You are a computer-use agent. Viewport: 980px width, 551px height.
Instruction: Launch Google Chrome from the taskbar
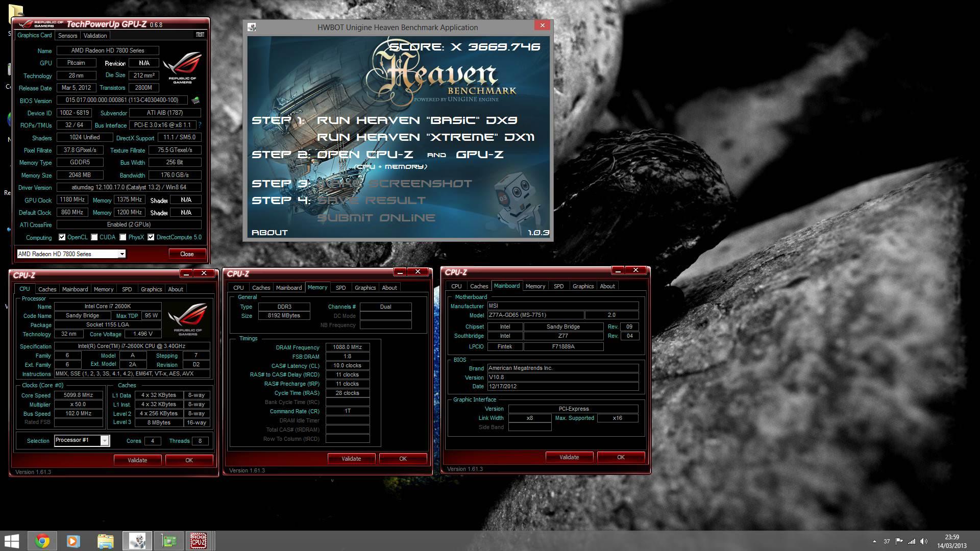[x=42, y=541]
